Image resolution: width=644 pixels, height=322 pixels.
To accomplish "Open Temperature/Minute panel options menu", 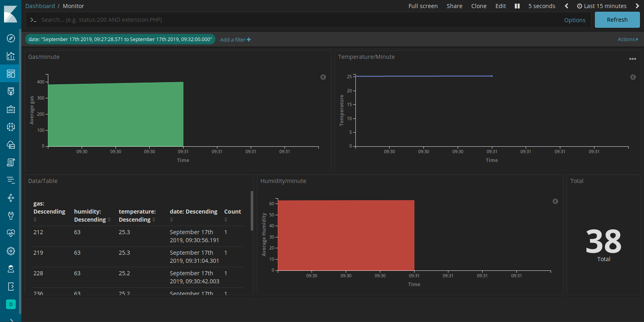I will [x=633, y=59].
